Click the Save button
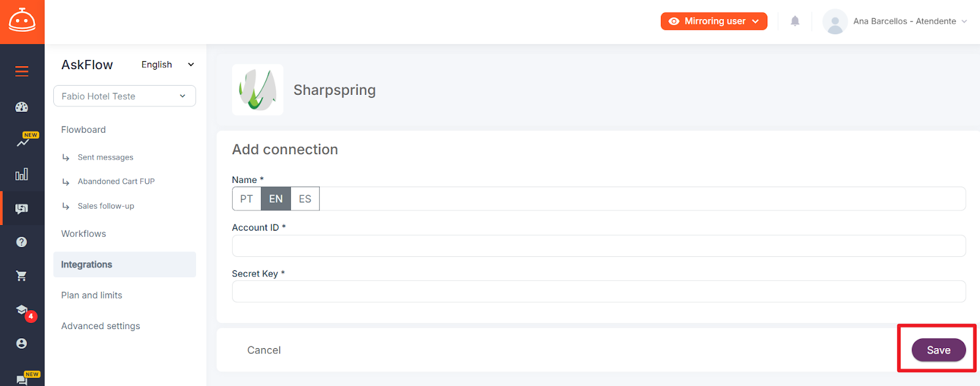 (938, 350)
